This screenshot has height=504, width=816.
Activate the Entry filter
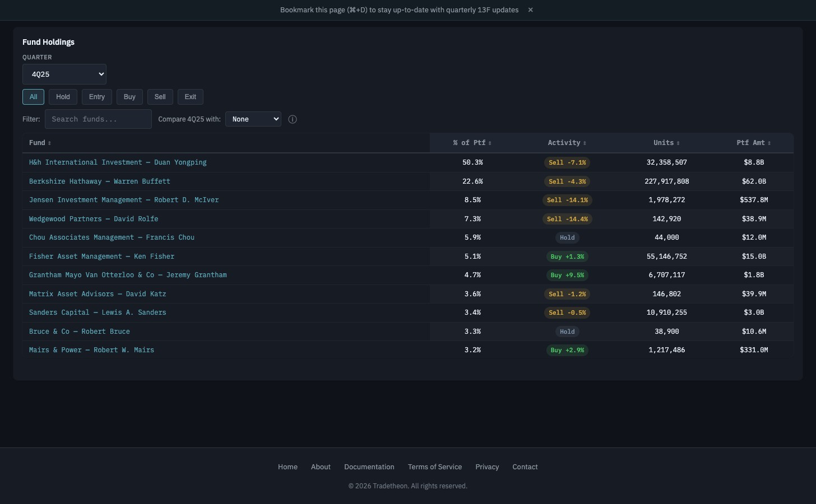point(96,96)
